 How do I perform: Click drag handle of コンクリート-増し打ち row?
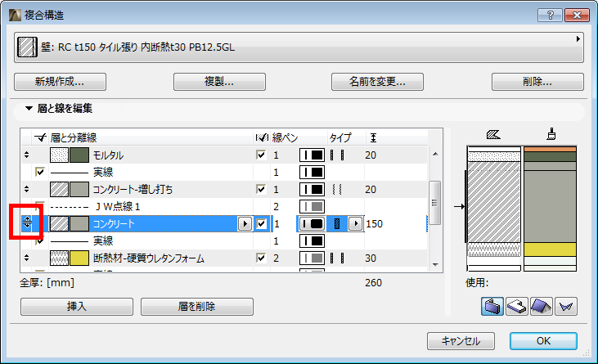26,189
